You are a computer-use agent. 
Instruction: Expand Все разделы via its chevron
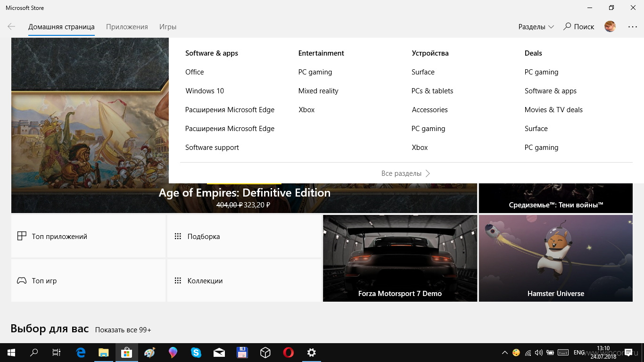click(428, 173)
